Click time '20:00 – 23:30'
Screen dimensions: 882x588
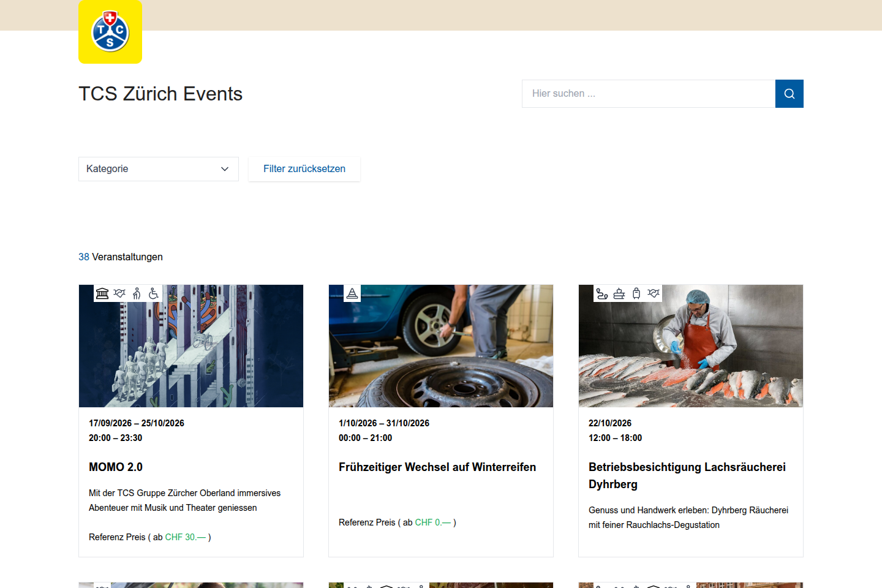116,438
